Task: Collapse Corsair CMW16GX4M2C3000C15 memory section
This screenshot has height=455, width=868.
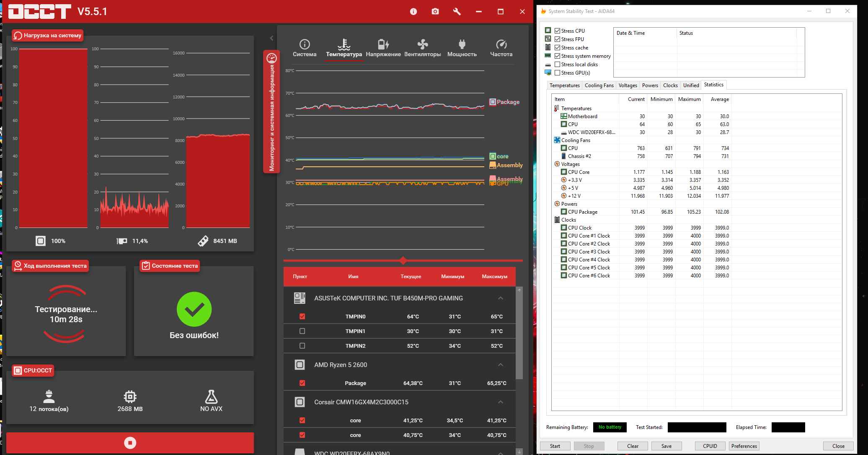Action: (x=500, y=402)
